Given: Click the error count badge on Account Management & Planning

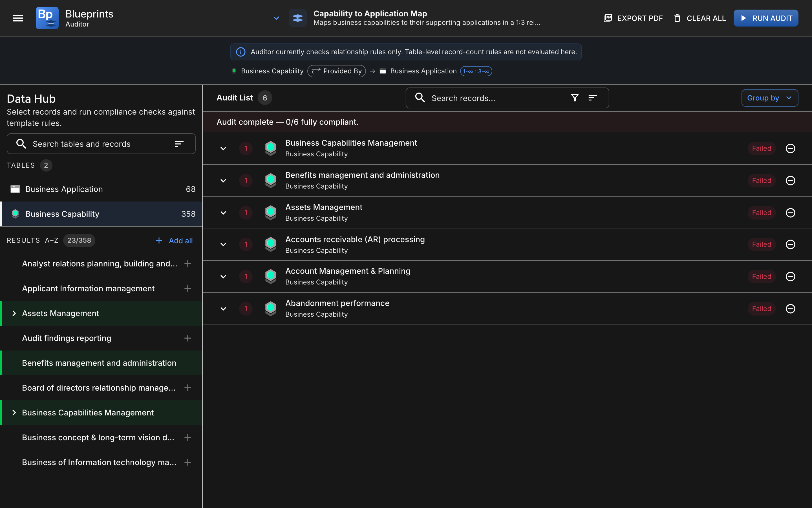Looking at the screenshot, I should click(246, 277).
